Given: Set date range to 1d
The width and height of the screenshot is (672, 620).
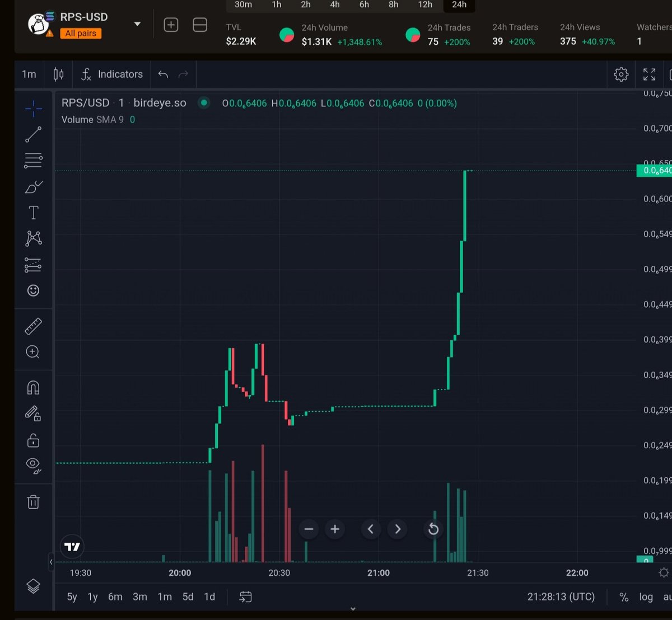Looking at the screenshot, I should pos(209,596).
